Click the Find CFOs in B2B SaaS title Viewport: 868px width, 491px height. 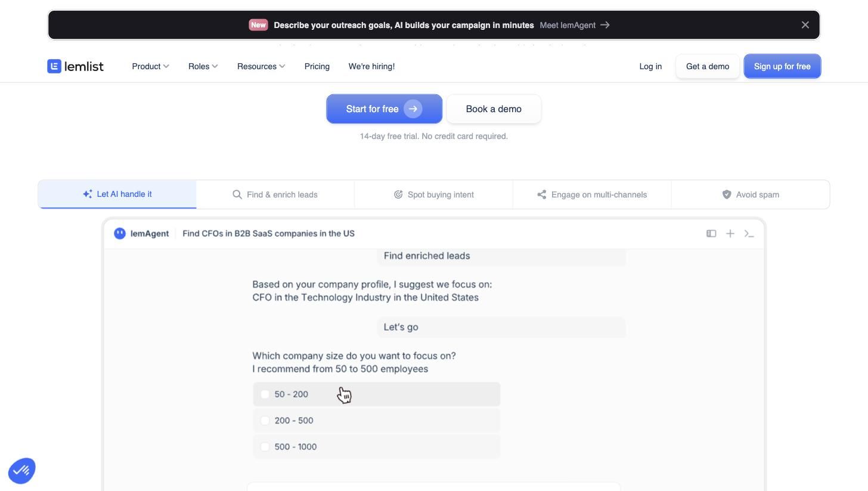(x=268, y=233)
